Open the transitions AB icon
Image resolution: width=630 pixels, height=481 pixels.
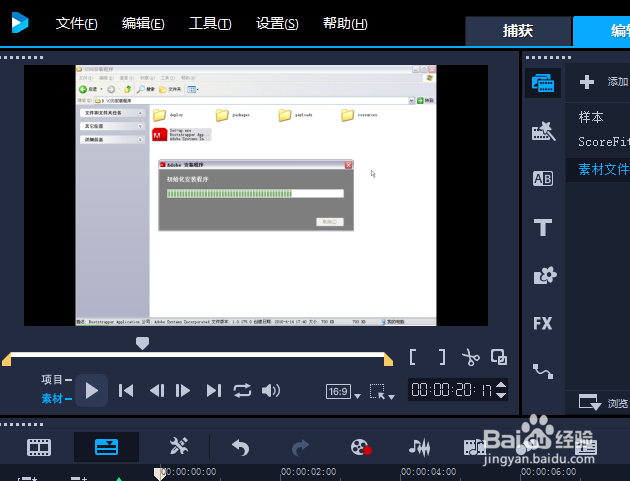coord(543,178)
